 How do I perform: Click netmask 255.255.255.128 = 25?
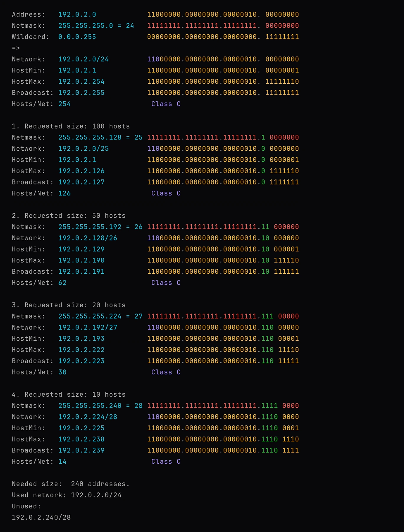pyautogui.click(x=100, y=137)
